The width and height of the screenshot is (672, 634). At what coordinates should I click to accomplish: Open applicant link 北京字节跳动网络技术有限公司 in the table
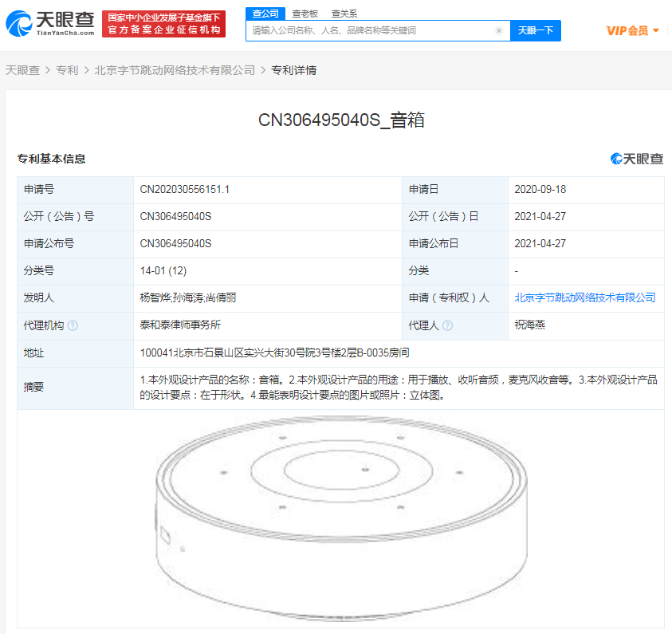point(584,297)
